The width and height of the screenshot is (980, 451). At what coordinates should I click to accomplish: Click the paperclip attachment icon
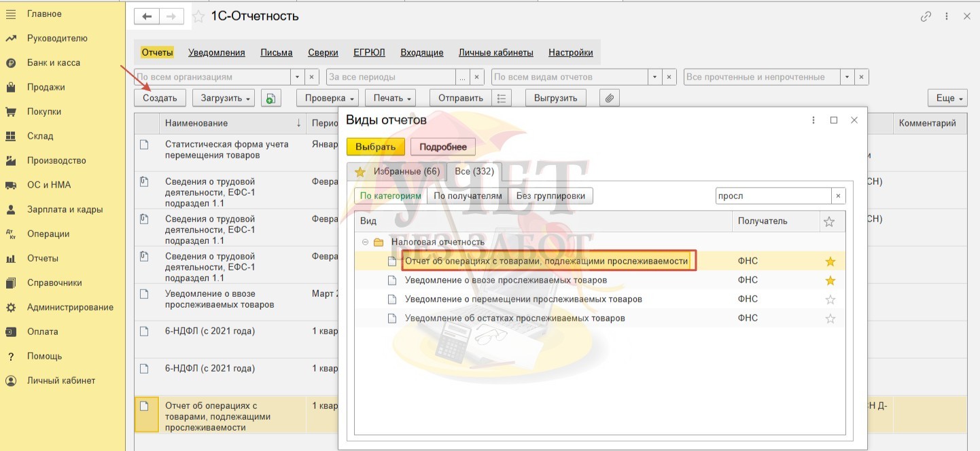[610, 98]
